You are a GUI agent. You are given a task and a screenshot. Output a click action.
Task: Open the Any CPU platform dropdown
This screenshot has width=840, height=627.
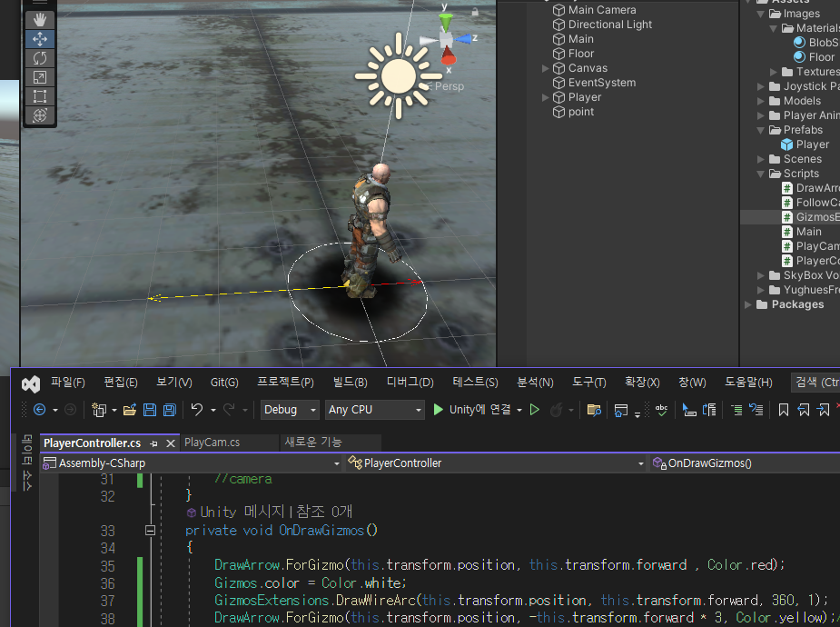click(374, 410)
